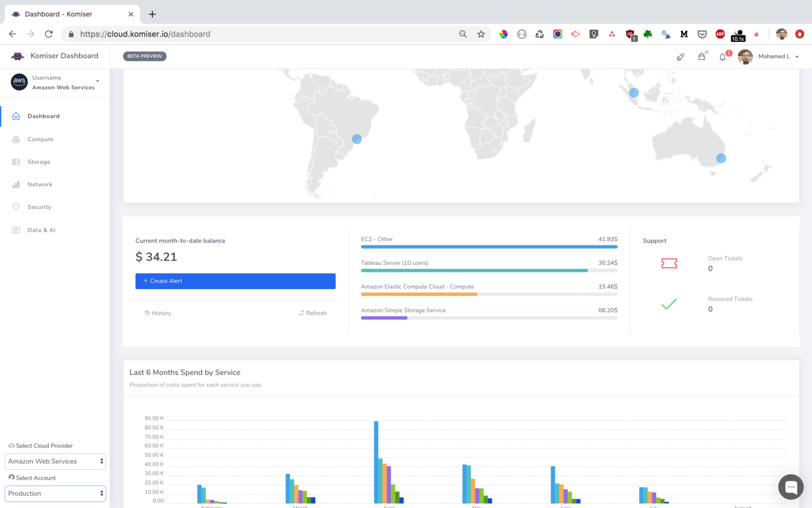Click the Amazon Elastic Compute Cloud cost bar
The height and width of the screenshot is (508, 812).
(489, 294)
